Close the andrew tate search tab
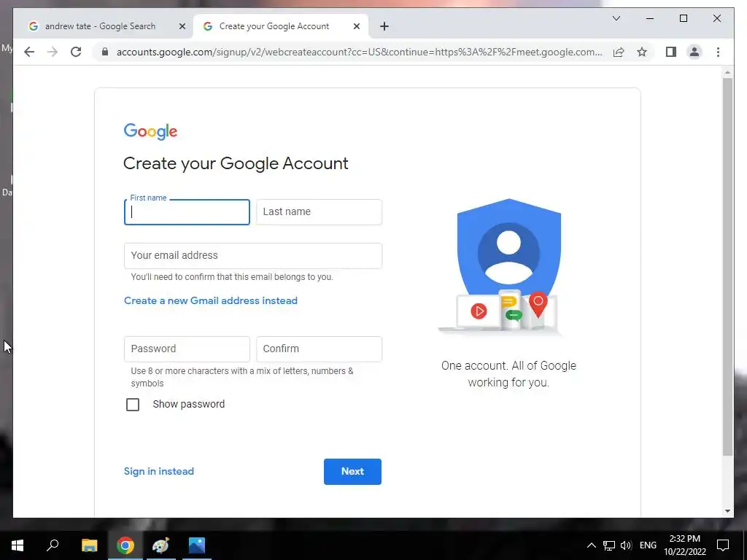747x560 pixels. click(x=182, y=27)
